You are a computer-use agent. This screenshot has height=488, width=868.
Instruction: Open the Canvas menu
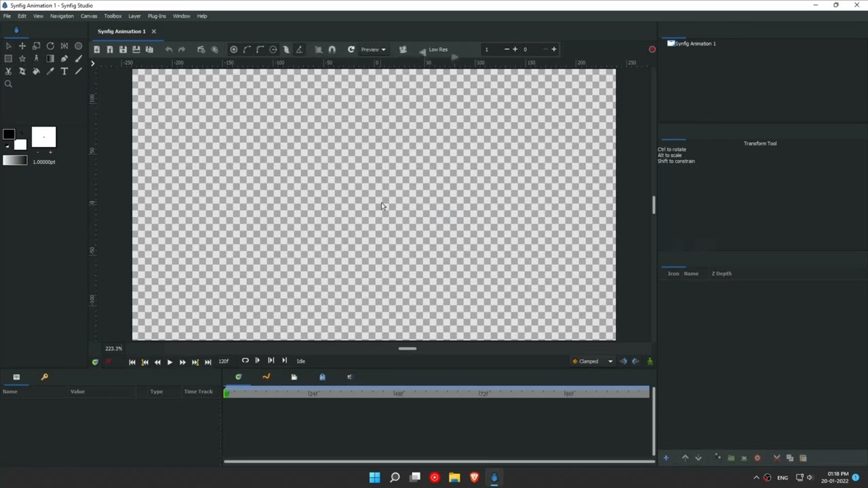point(89,16)
